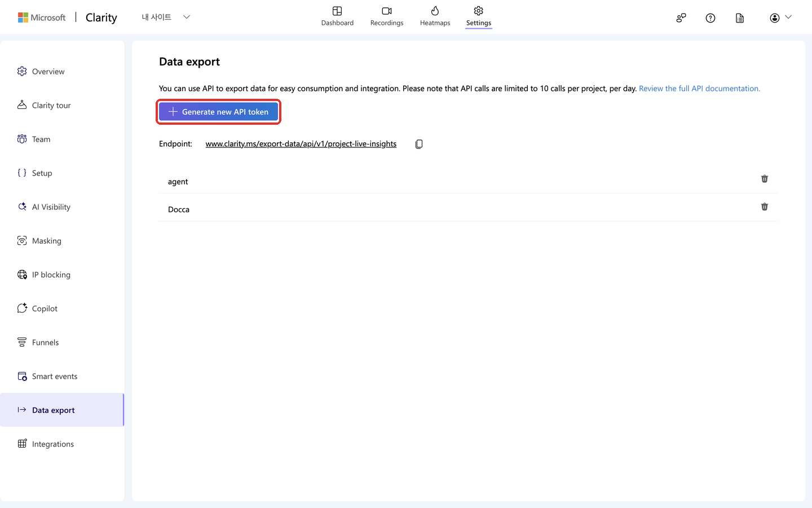The image size is (812, 508).
Task: Select Clarity tour in sidebar
Action: 62,106
